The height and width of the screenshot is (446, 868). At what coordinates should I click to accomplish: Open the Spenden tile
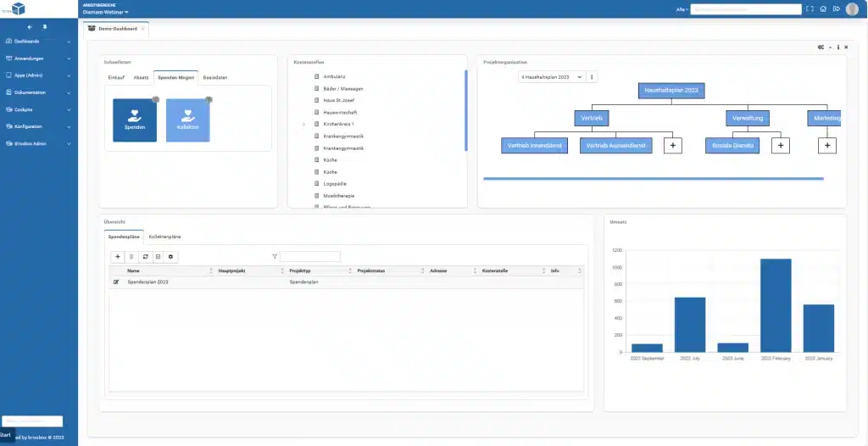coord(135,120)
